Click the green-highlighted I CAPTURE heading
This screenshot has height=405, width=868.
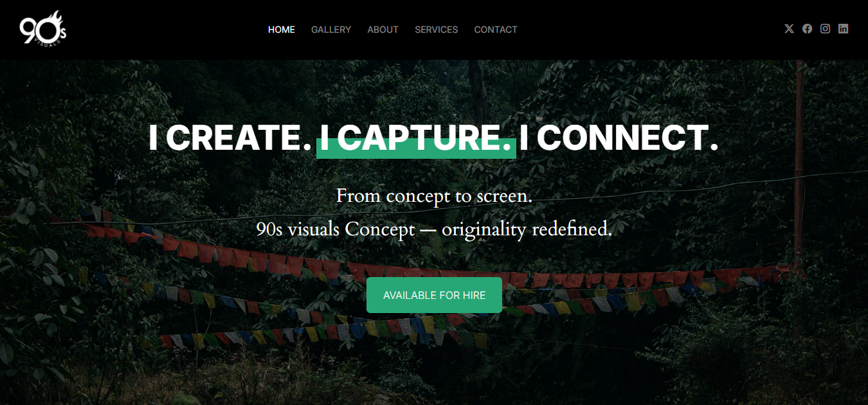[x=416, y=138]
